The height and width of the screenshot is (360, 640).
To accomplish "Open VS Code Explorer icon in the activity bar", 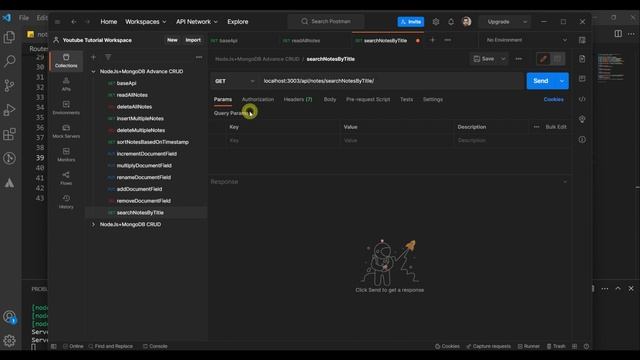I will click(x=9, y=37).
